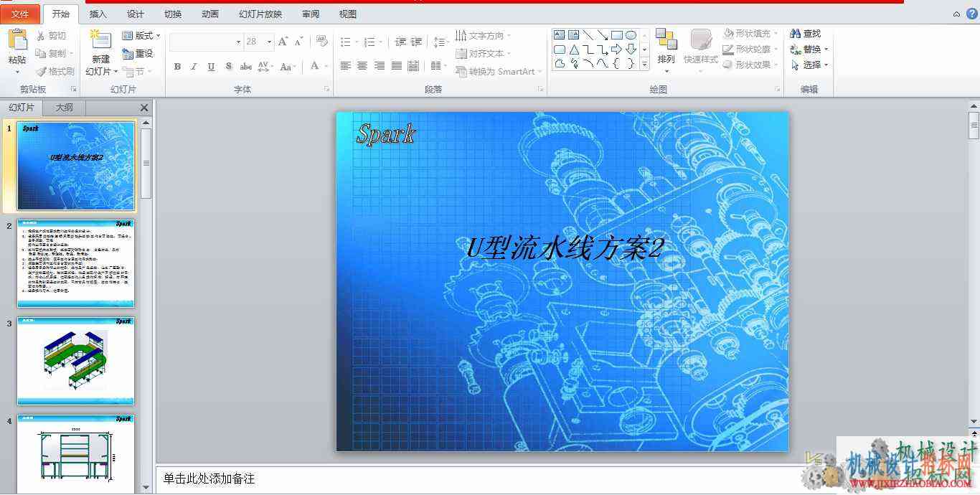Image resolution: width=980 pixels, height=495 pixels.
Task: Open the line spacing dropdown
Action: pyautogui.click(x=442, y=42)
